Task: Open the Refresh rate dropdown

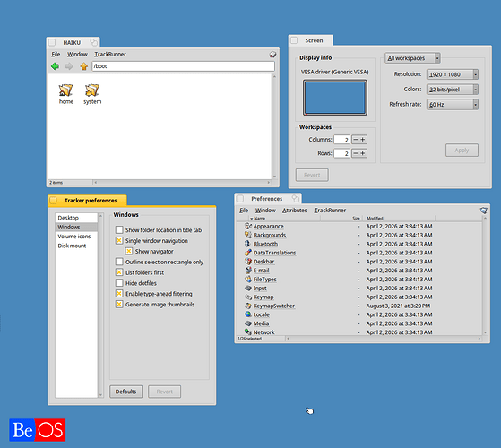Action: click(x=453, y=105)
